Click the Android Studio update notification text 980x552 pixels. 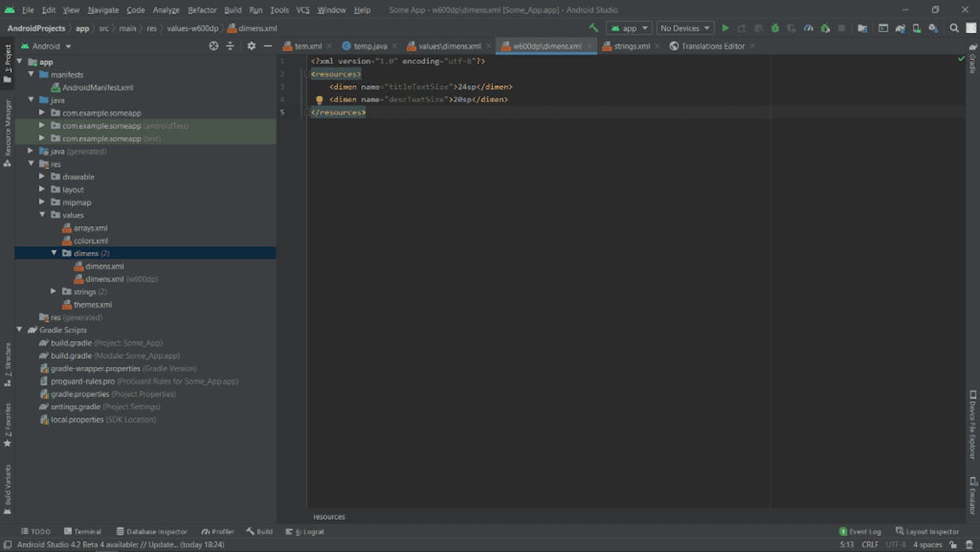tap(121, 545)
